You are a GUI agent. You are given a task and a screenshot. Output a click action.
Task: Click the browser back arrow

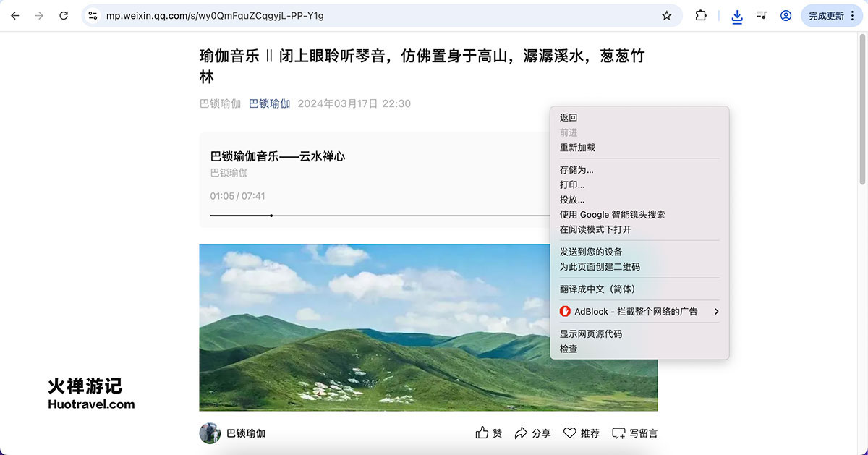pos(14,14)
